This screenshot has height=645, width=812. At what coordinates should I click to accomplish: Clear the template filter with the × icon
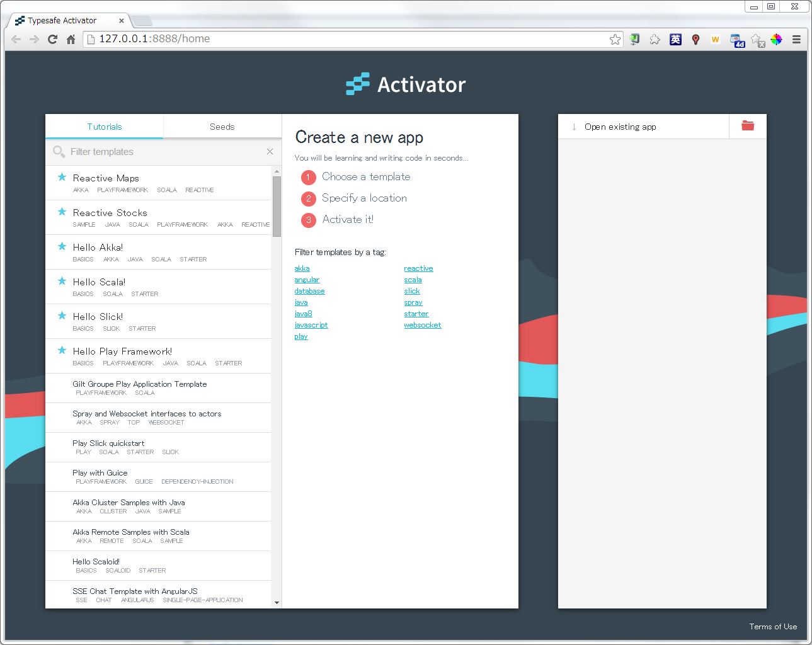pyautogui.click(x=270, y=152)
